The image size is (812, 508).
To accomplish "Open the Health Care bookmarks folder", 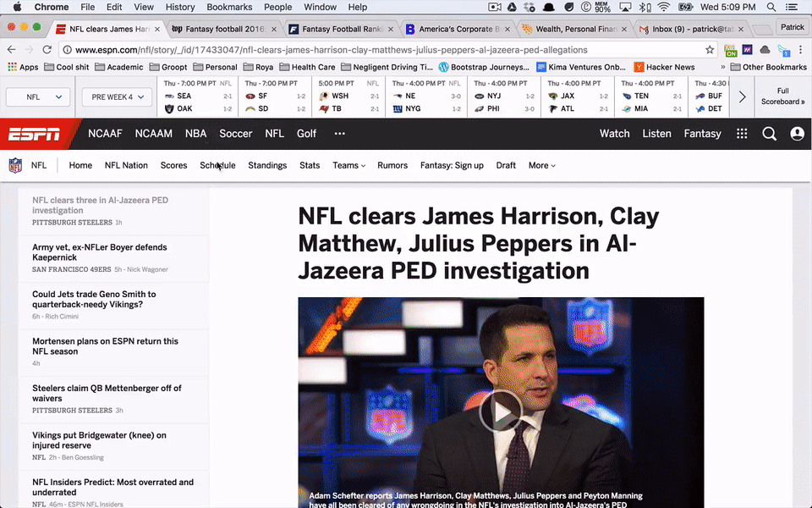I will click(307, 67).
